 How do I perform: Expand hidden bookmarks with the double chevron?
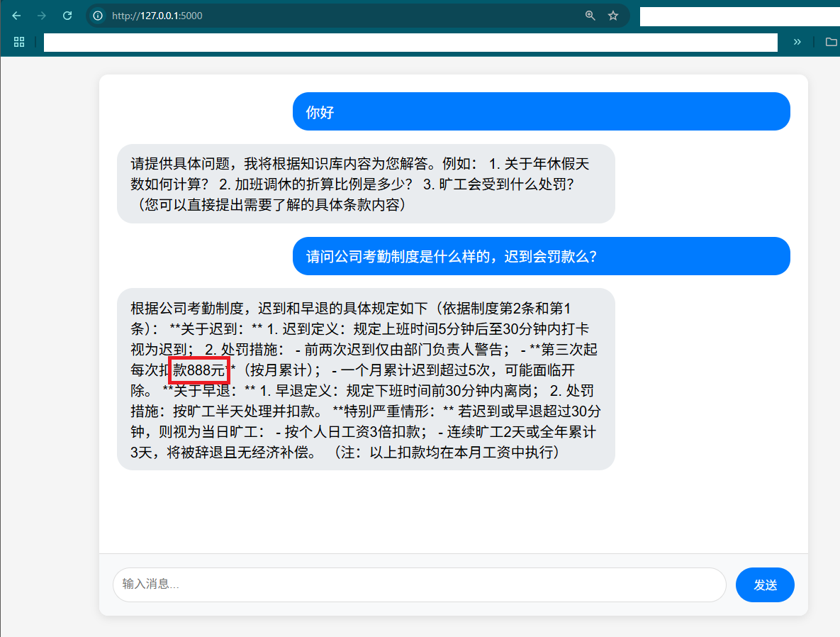pos(797,42)
